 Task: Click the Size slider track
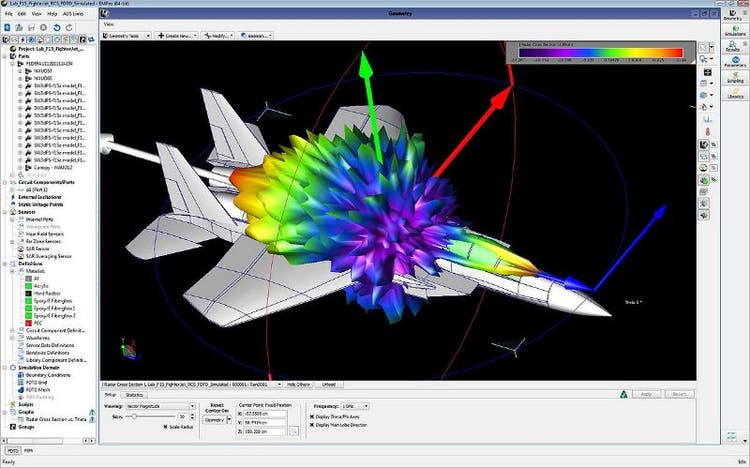[x=148, y=416]
